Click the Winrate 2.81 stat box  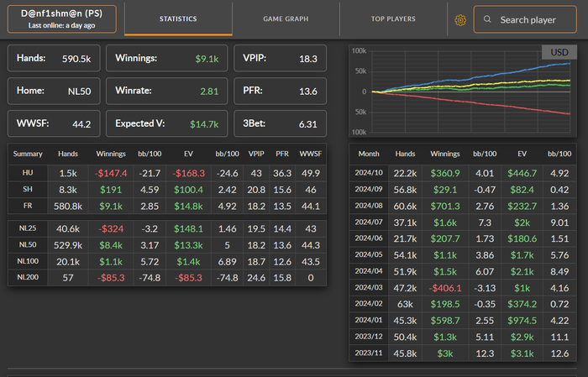pyautogui.click(x=167, y=91)
